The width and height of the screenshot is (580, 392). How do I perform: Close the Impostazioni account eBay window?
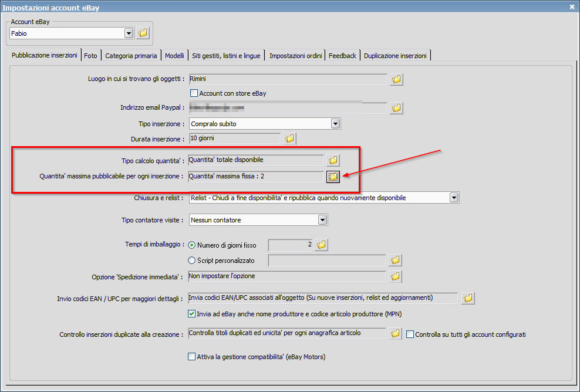click(572, 7)
